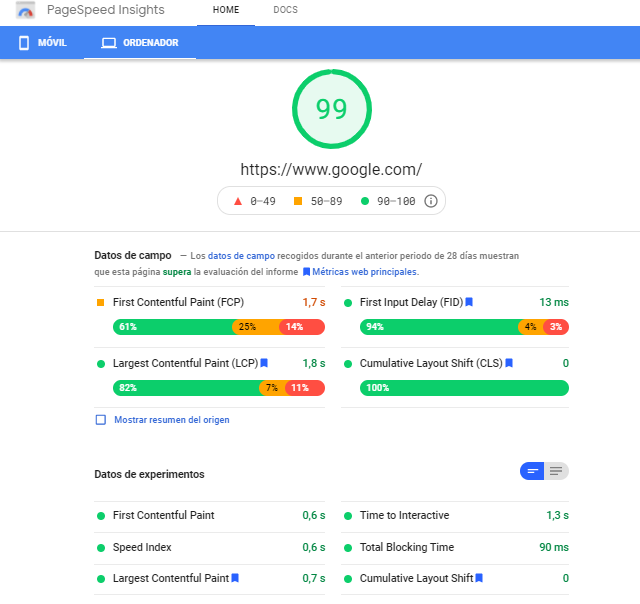Click the bookmark icon next to Cumulative Layout Shift (CLS)
The height and width of the screenshot is (604, 640).
[x=509, y=363]
